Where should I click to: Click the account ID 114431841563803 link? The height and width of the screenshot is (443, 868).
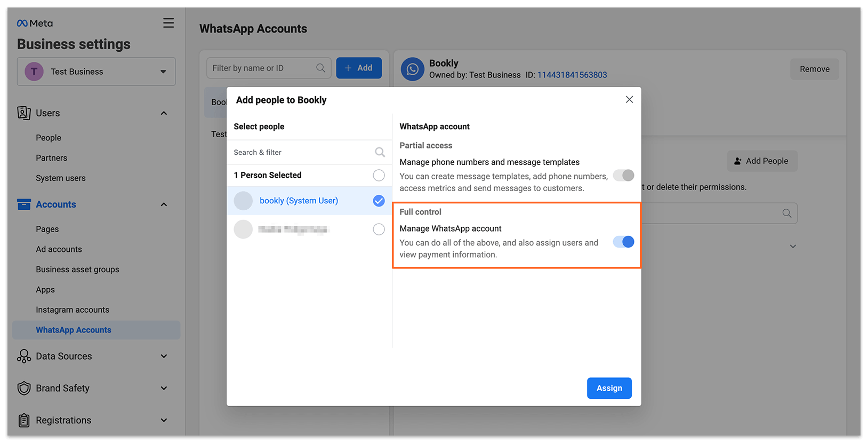point(572,75)
